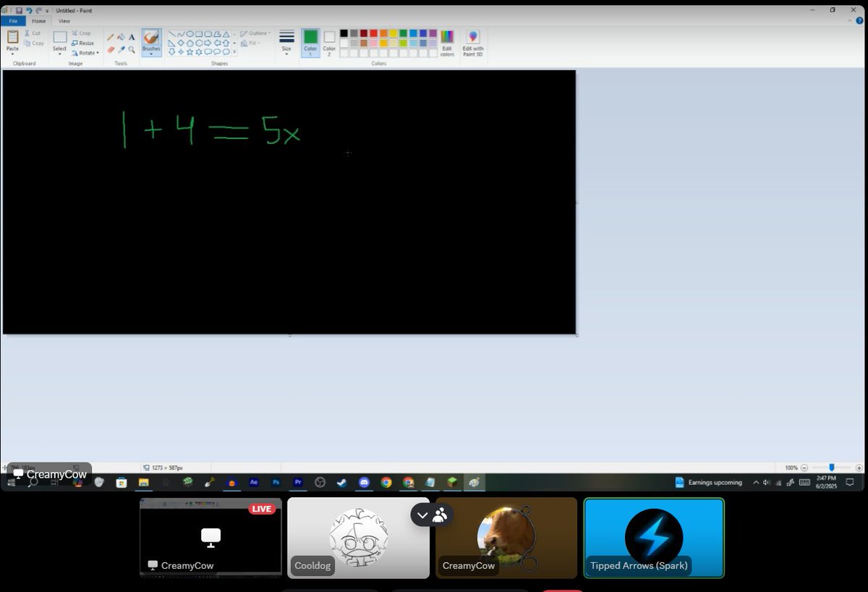Image resolution: width=868 pixels, height=592 pixels.
Task: Open the File menu
Action: (x=13, y=21)
